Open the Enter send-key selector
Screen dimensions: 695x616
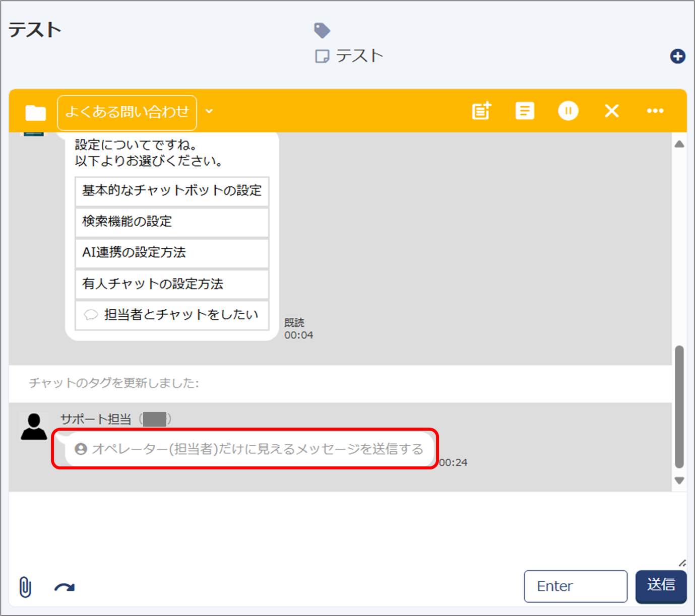(576, 586)
